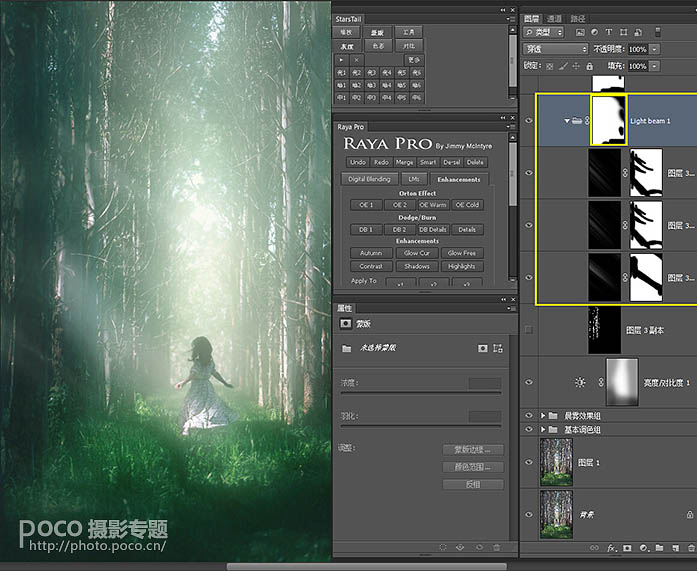This screenshot has width=697, height=571.
Task: Hide the 图层 1 layer
Action: pos(529,462)
